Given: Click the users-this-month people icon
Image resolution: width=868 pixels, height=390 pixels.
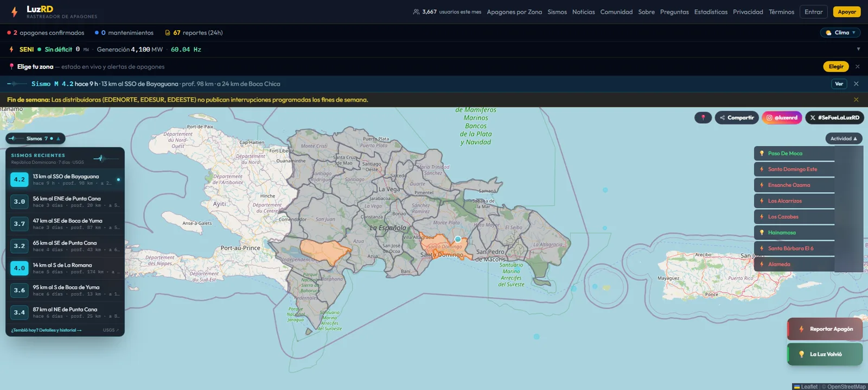Looking at the screenshot, I should (x=416, y=12).
